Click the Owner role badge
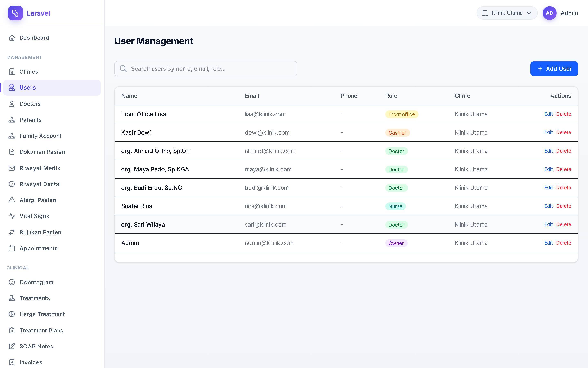This screenshot has width=588, height=368. [396, 243]
